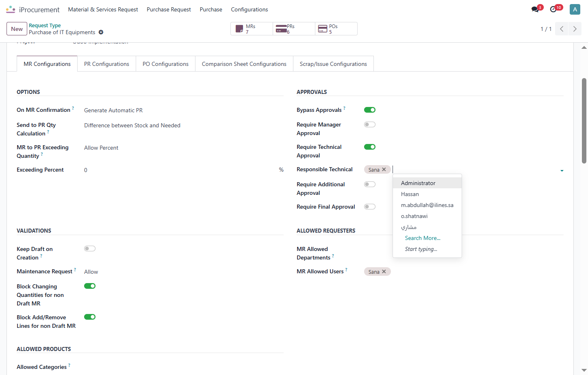Open the POs smart button
This screenshot has height=375, width=588.
(336, 29)
